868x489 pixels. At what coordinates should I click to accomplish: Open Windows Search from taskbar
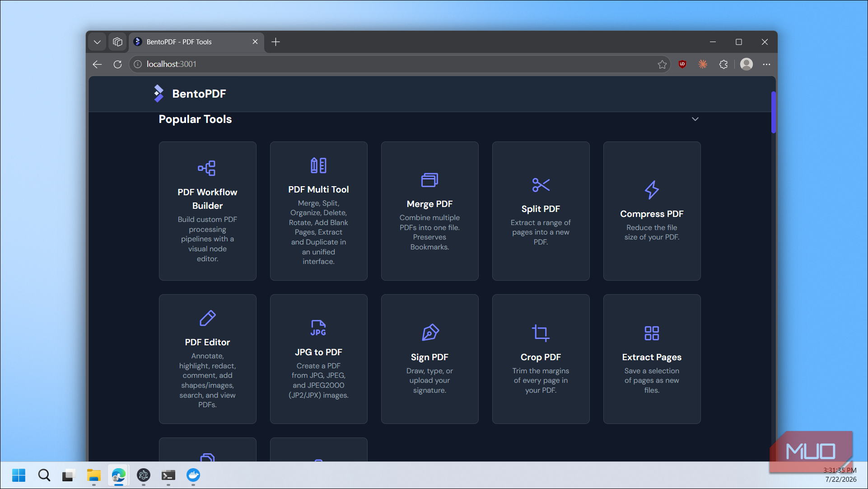pyautogui.click(x=44, y=475)
